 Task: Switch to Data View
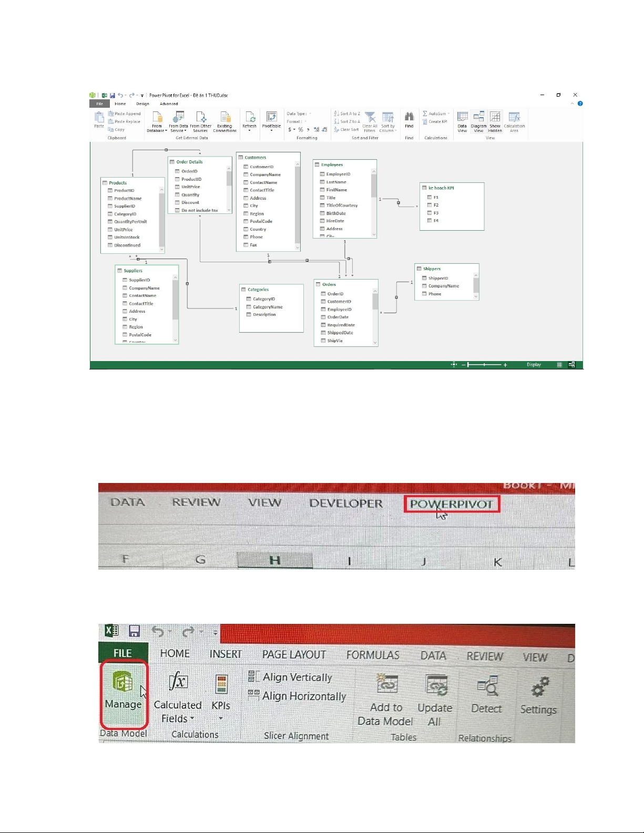(462, 117)
